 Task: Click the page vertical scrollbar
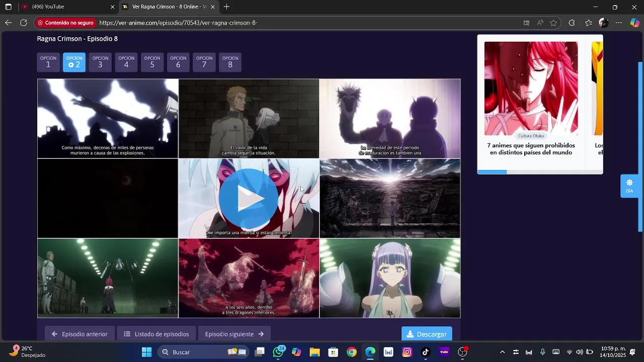tap(640, 146)
